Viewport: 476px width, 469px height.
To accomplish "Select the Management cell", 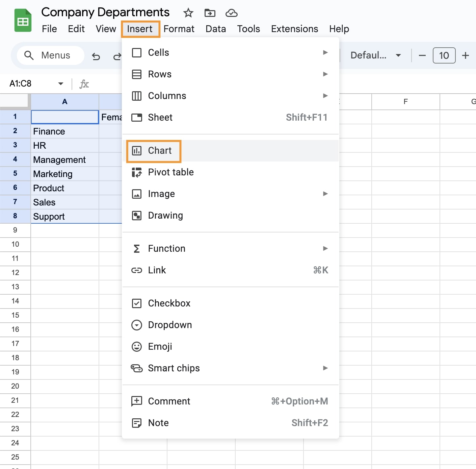I will [65, 159].
